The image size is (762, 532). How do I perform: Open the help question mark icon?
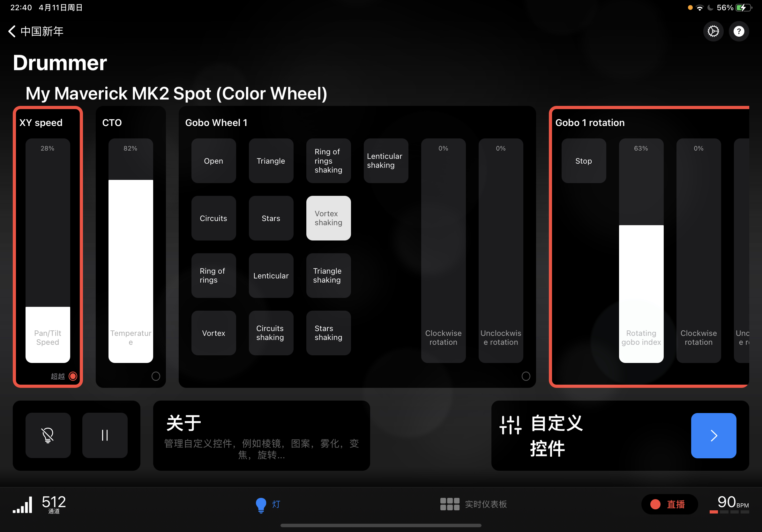(x=738, y=31)
